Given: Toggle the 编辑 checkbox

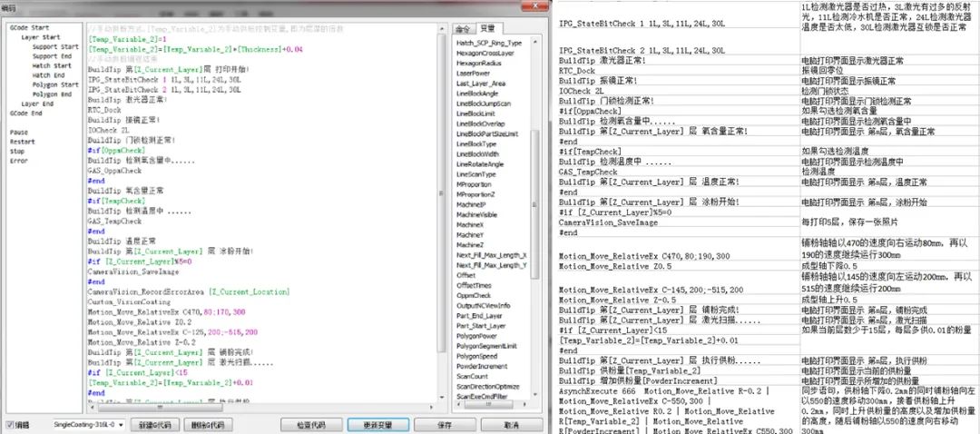Looking at the screenshot, I should (x=10, y=424).
